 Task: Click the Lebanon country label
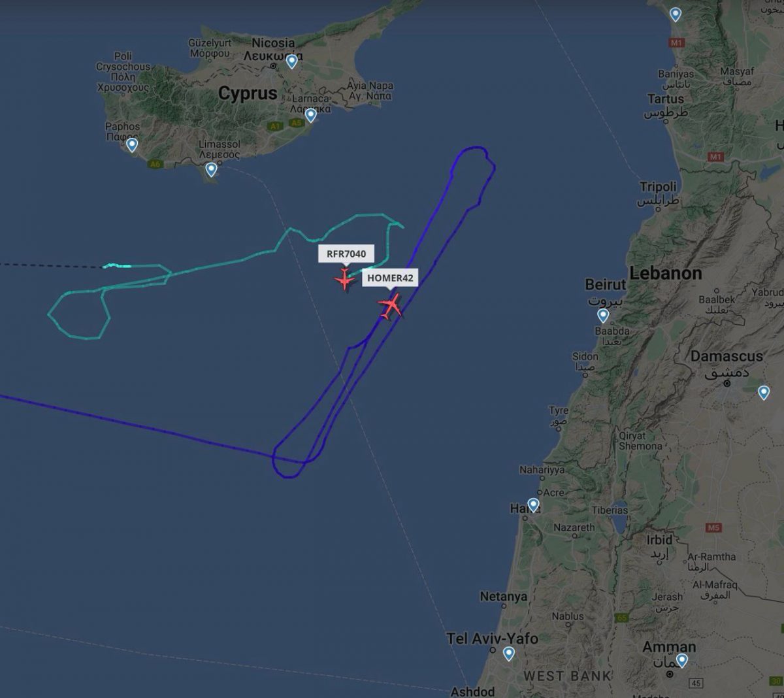(x=666, y=273)
